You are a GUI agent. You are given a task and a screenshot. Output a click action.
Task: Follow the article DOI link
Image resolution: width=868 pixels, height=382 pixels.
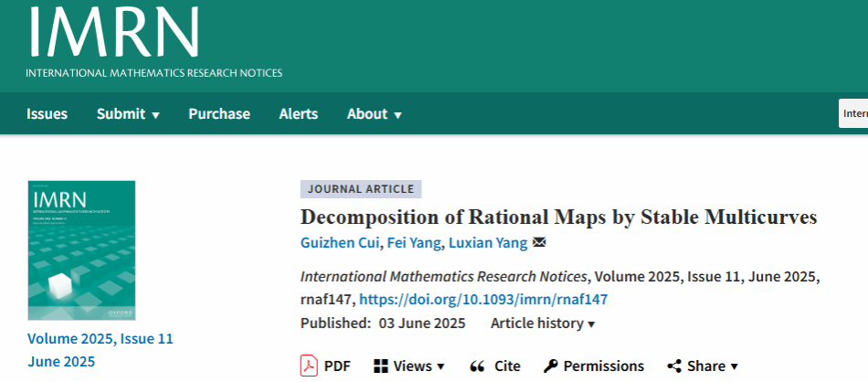click(x=483, y=299)
